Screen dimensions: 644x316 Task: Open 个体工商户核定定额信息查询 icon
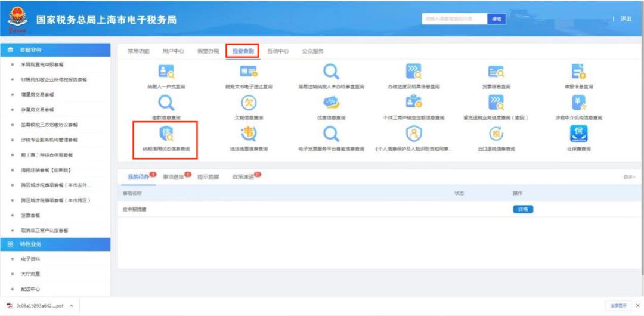point(414,103)
